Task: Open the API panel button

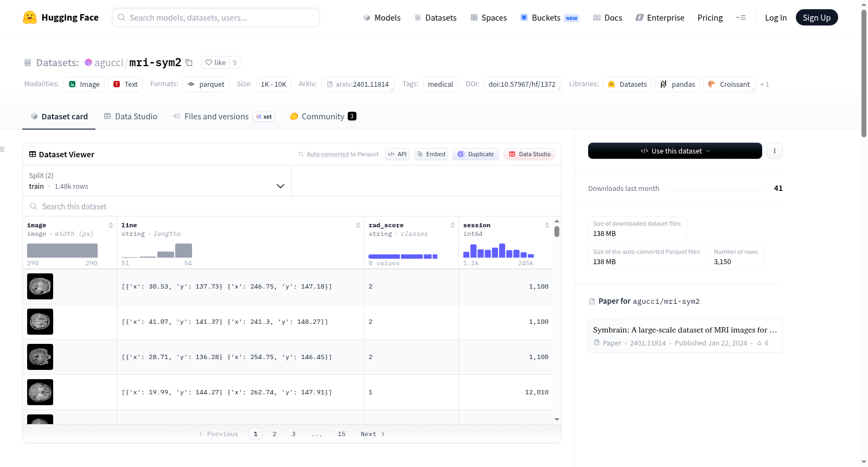Action: [x=398, y=154]
